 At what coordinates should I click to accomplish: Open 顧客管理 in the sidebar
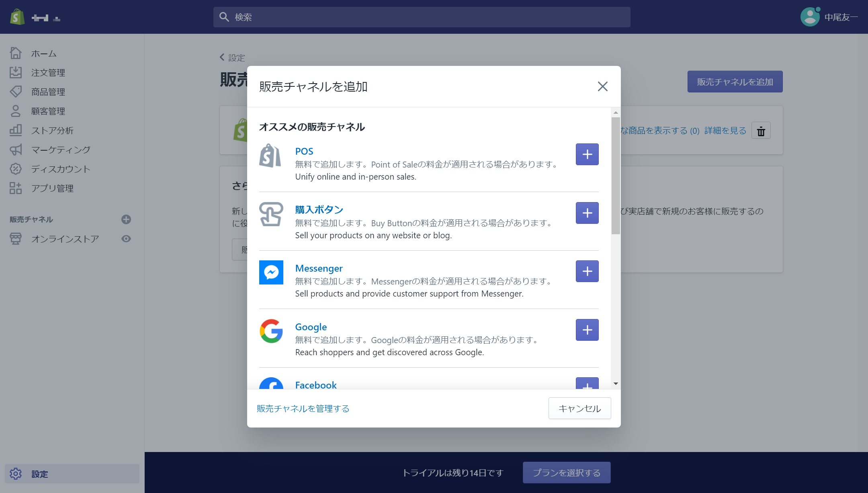(48, 111)
